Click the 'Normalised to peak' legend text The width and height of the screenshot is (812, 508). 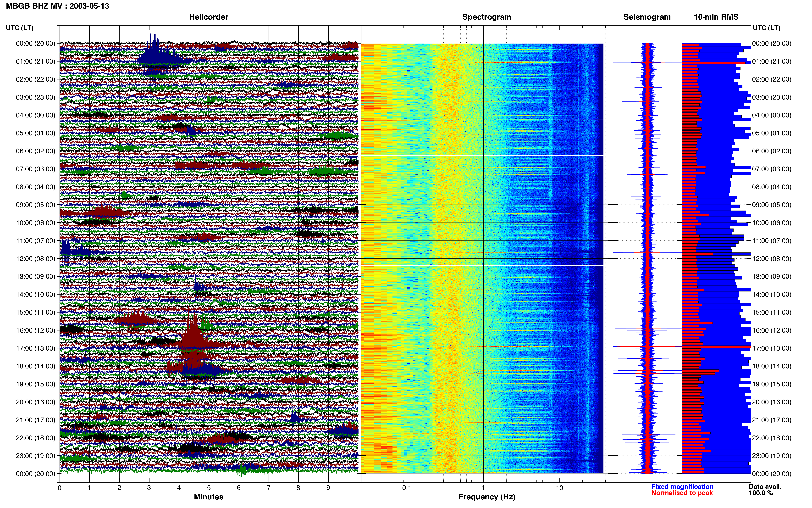click(682, 493)
